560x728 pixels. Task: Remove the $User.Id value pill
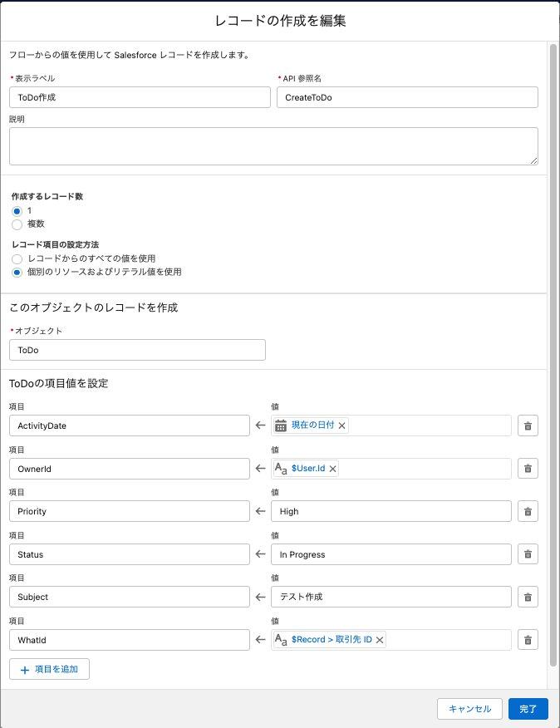332,469
